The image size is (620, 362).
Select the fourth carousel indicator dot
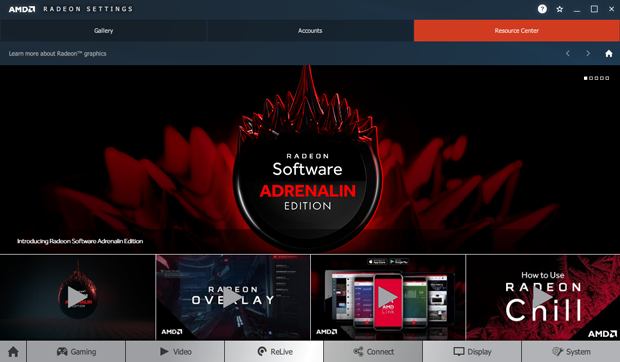[602, 78]
